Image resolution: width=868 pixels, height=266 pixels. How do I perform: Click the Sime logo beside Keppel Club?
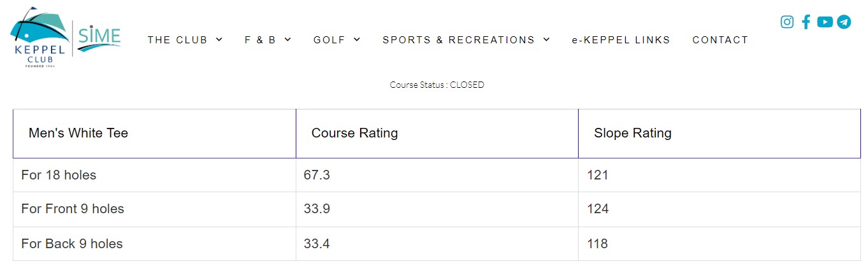point(99,38)
